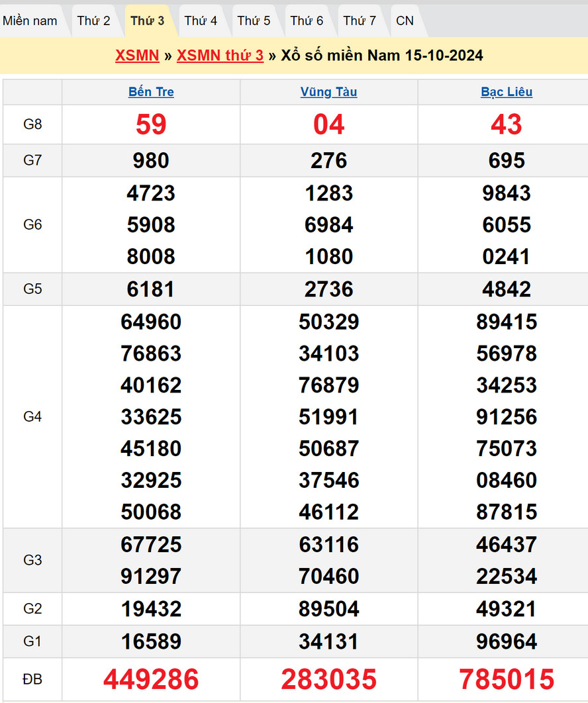
Task: Select the red G8 number 59
Action: 151,124
